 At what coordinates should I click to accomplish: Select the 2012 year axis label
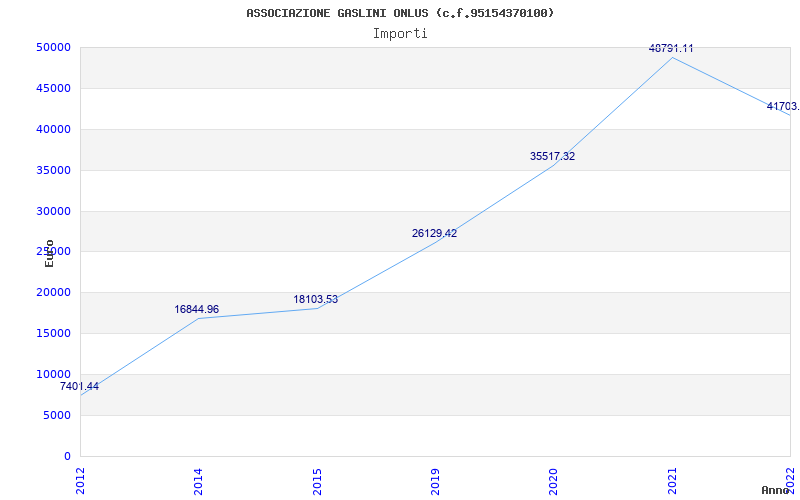(x=81, y=479)
